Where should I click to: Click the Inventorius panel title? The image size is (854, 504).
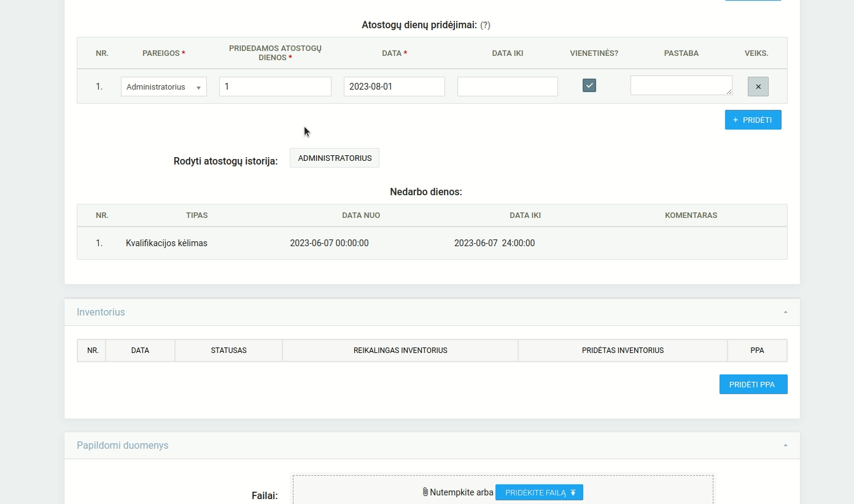point(101,312)
